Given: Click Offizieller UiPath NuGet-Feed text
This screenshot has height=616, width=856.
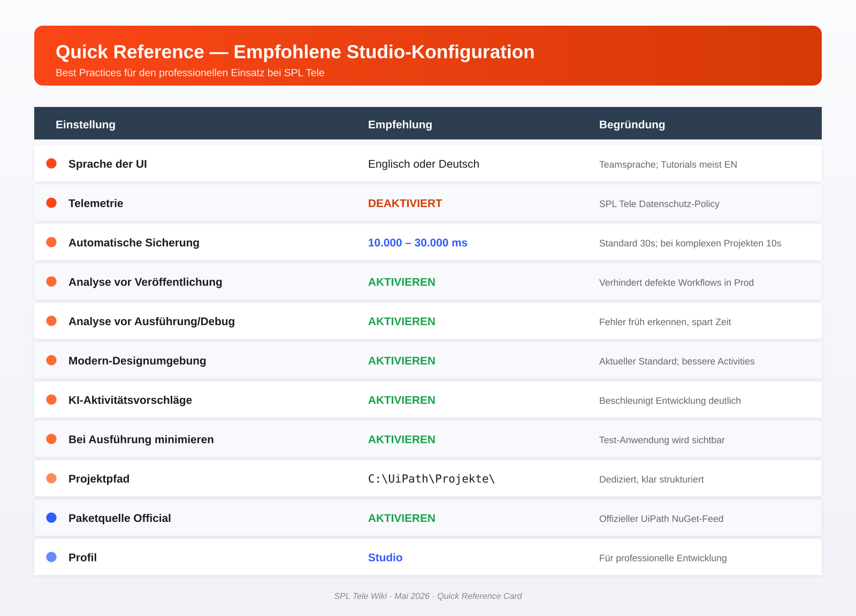Looking at the screenshot, I should [x=661, y=519].
